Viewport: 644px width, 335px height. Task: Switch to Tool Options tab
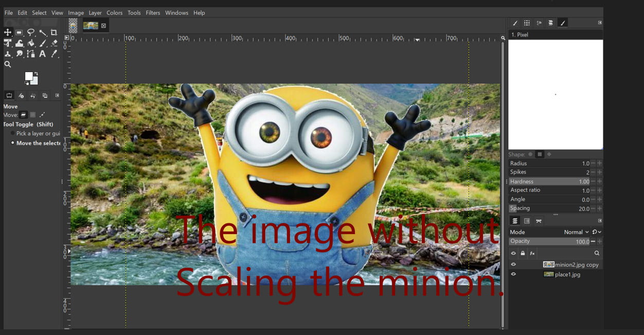coord(9,95)
